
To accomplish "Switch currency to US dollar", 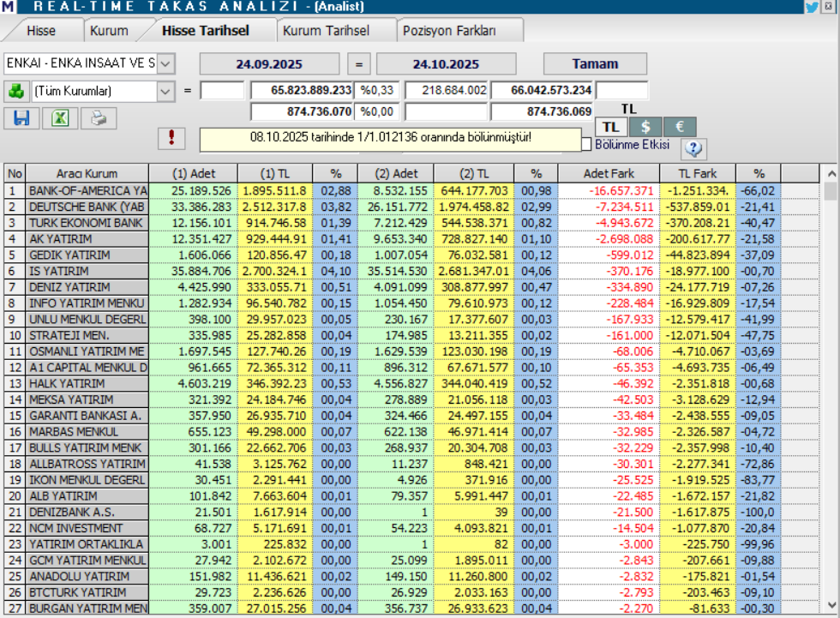I will 645,127.
